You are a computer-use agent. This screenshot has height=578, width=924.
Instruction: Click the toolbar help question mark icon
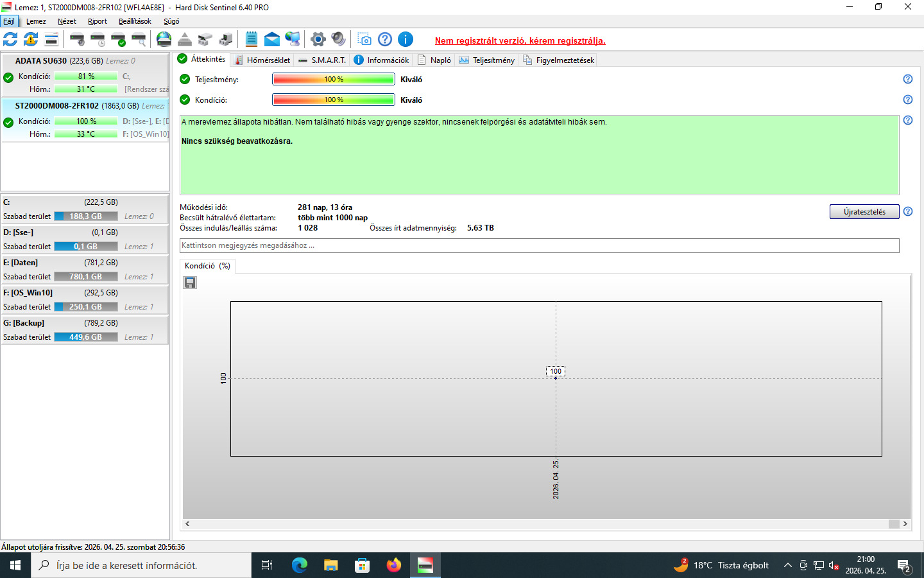coord(385,39)
